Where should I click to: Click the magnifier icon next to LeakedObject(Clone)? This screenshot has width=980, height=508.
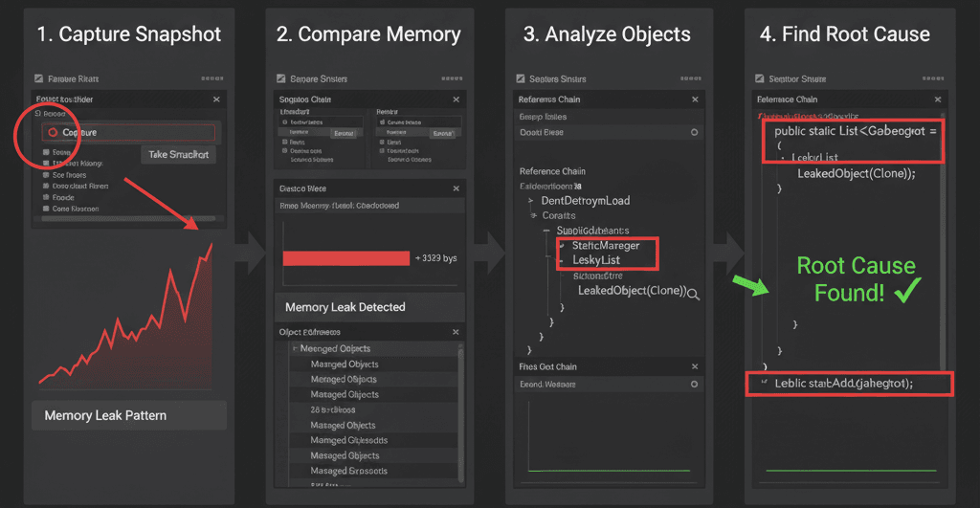coord(693,295)
